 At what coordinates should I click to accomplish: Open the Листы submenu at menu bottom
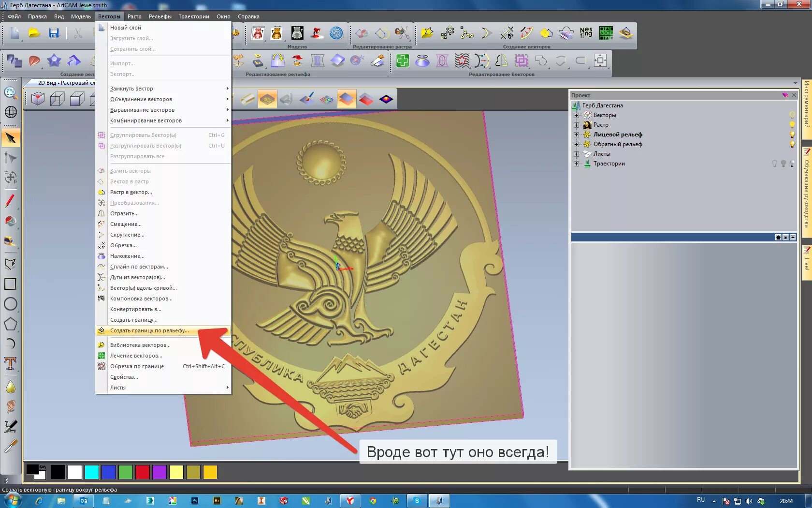pyautogui.click(x=163, y=388)
